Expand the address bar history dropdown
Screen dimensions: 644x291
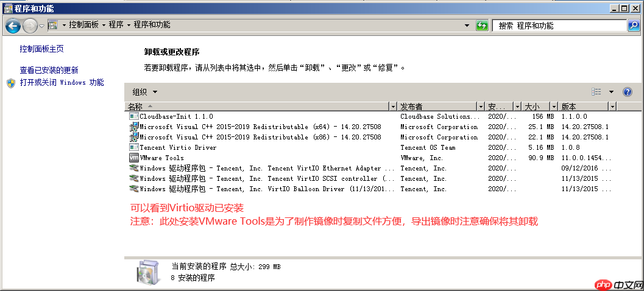point(467,26)
